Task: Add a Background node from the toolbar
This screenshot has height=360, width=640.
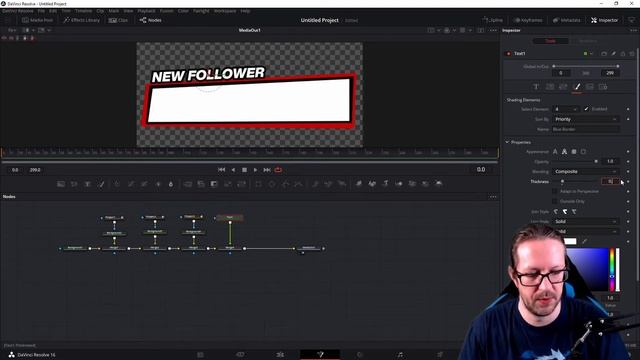Action: [x=61, y=184]
